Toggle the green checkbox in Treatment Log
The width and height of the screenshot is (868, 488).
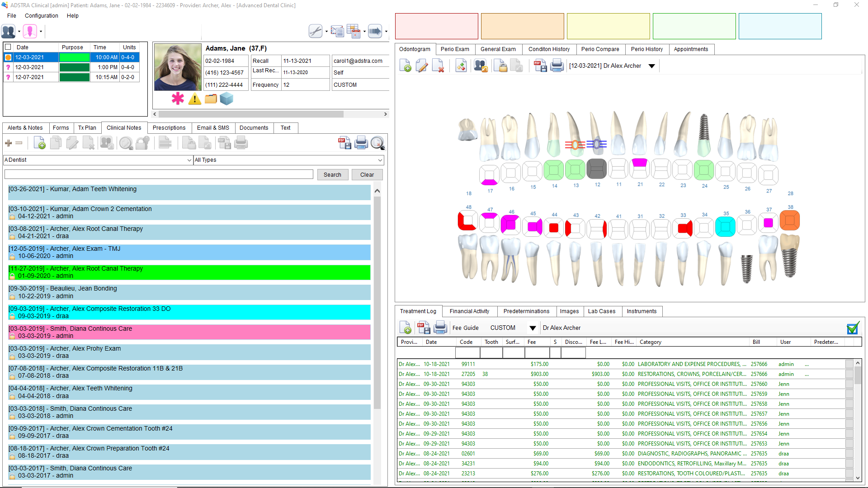(853, 328)
